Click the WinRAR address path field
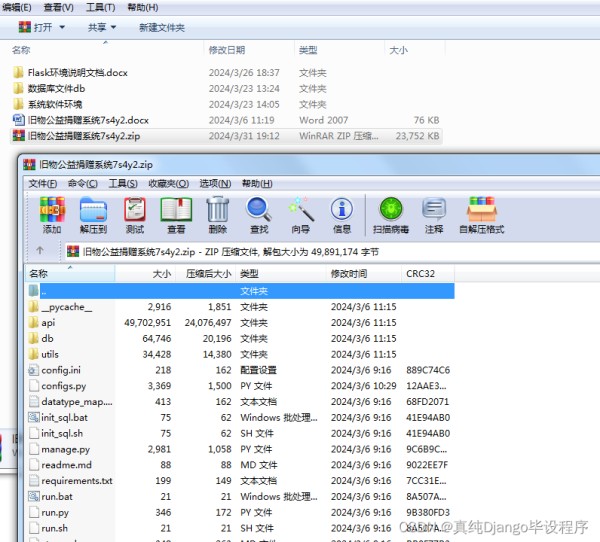Viewport: 600px width, 542px height. tap(332, 252)
